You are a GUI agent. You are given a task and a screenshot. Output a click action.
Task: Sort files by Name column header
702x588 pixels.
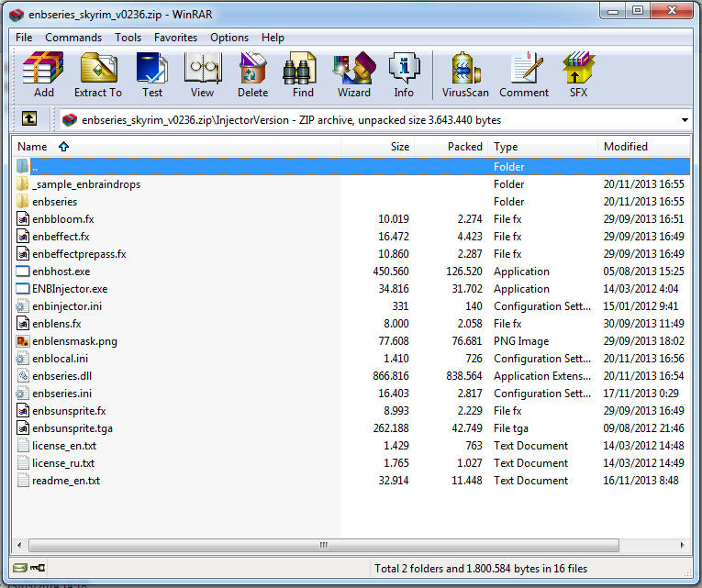point(32,147)
